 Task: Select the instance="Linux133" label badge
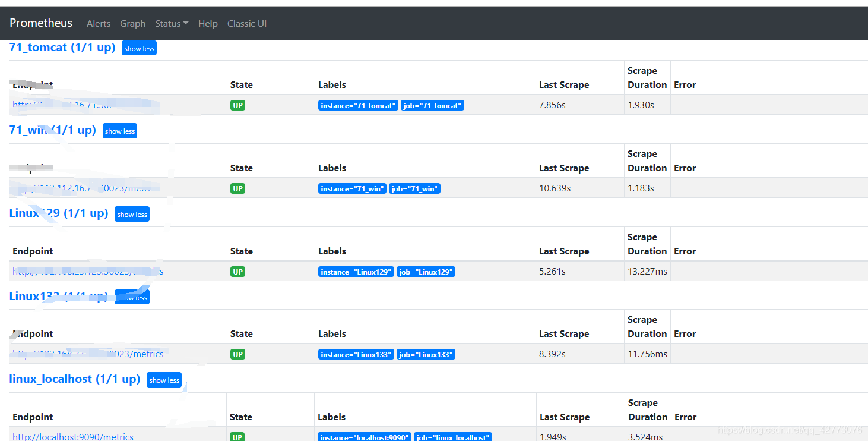(356, 354)
